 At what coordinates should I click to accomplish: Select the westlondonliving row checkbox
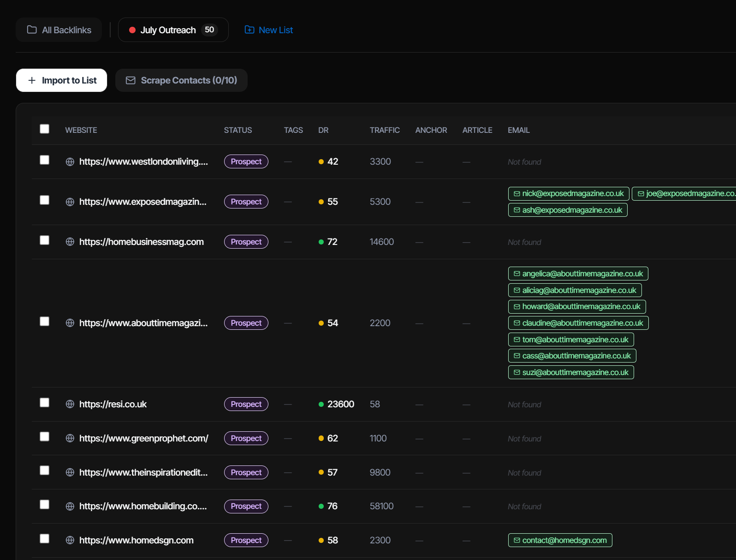click(x=44, y=160)
